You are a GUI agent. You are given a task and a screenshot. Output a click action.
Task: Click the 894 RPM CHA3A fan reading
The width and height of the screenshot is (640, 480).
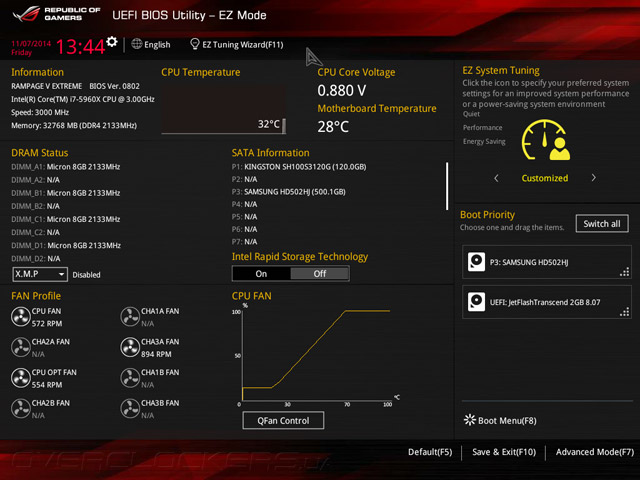156,354
